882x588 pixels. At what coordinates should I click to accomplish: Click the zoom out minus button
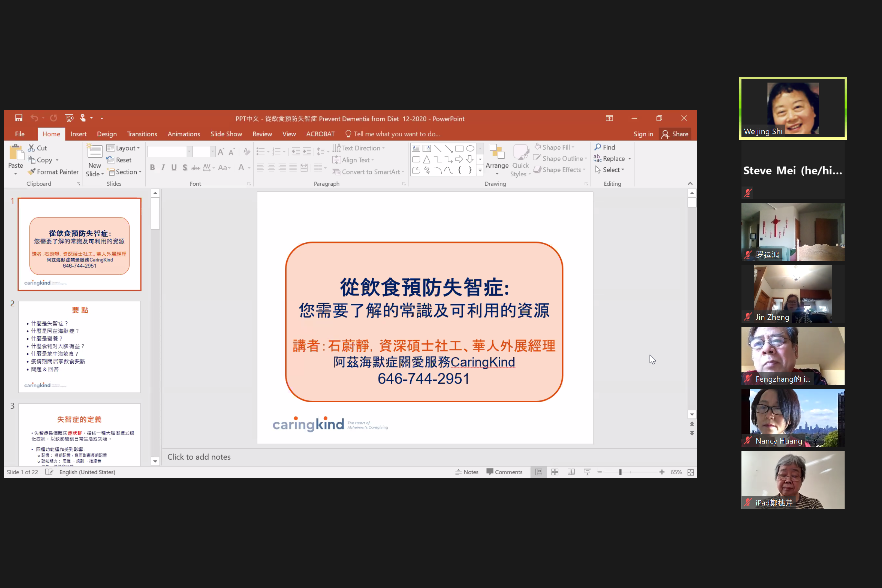[x=600, y=472]
